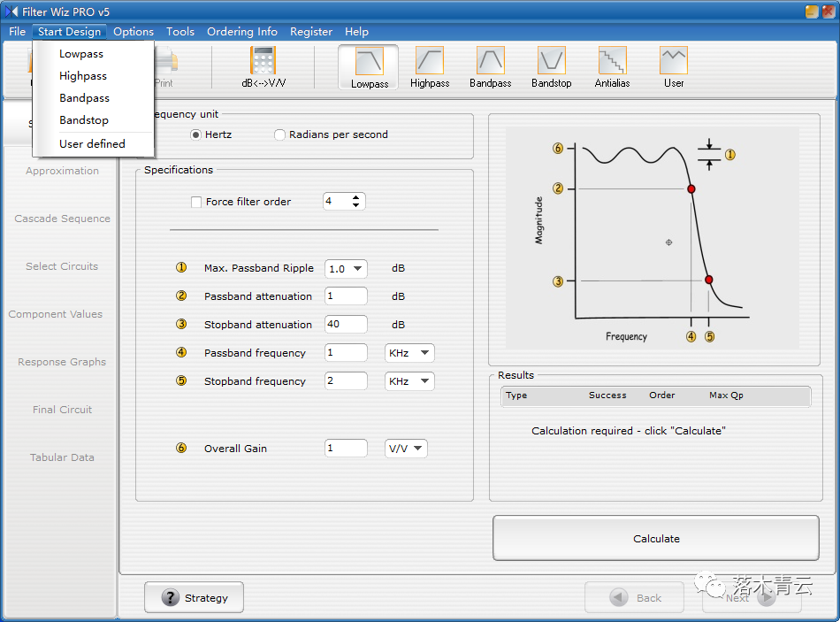Open the Options menu
840x622 pixels.
coord(134,32)
